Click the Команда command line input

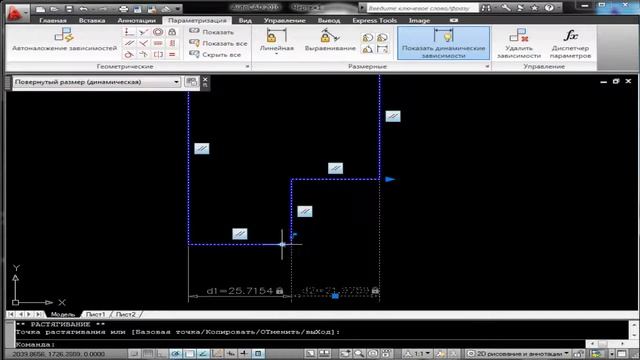pyautogui.click(x=300, y=344)
